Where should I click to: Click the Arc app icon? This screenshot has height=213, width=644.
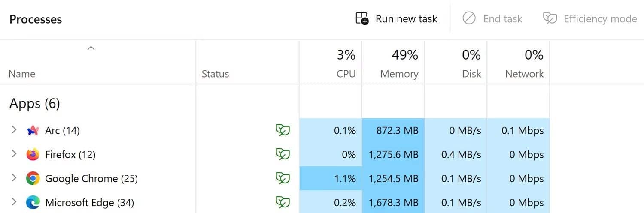pos(33,131)
